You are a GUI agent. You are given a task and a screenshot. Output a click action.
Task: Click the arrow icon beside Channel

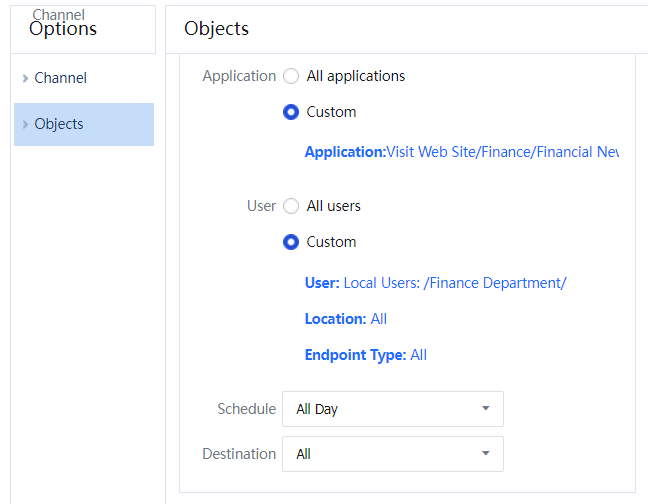[25, 78]
